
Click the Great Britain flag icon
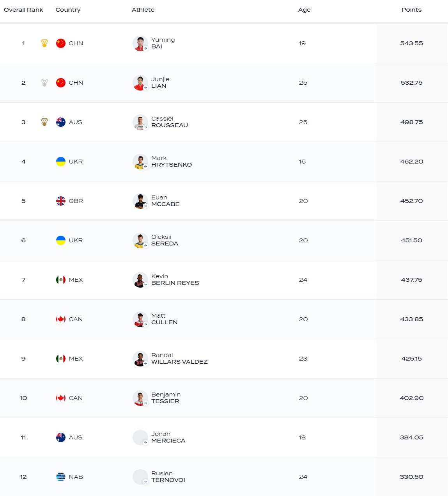(x=61, y=201)
